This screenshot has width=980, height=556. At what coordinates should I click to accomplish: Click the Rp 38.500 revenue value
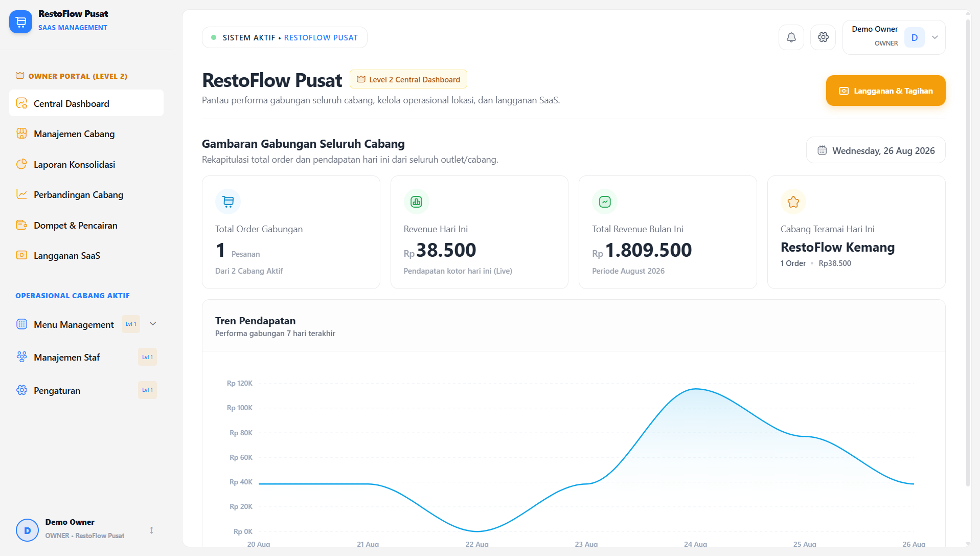pyautogui.click(x=440, y=251)
